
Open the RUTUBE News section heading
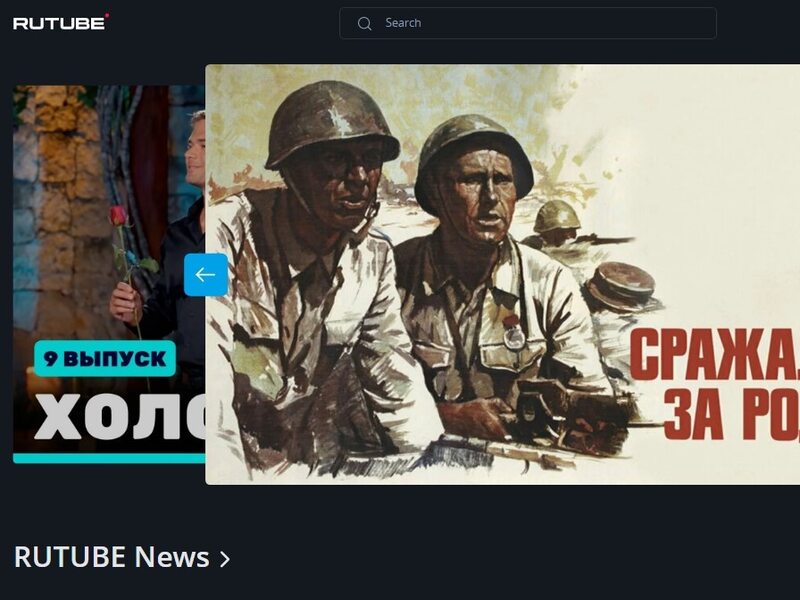coord(112,557)
